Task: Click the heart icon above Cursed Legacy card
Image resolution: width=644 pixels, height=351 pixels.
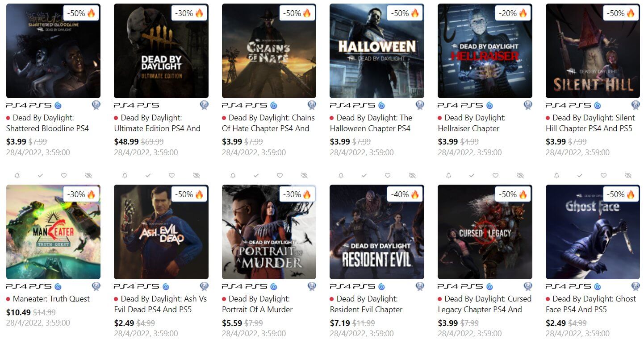Action: 495,176
